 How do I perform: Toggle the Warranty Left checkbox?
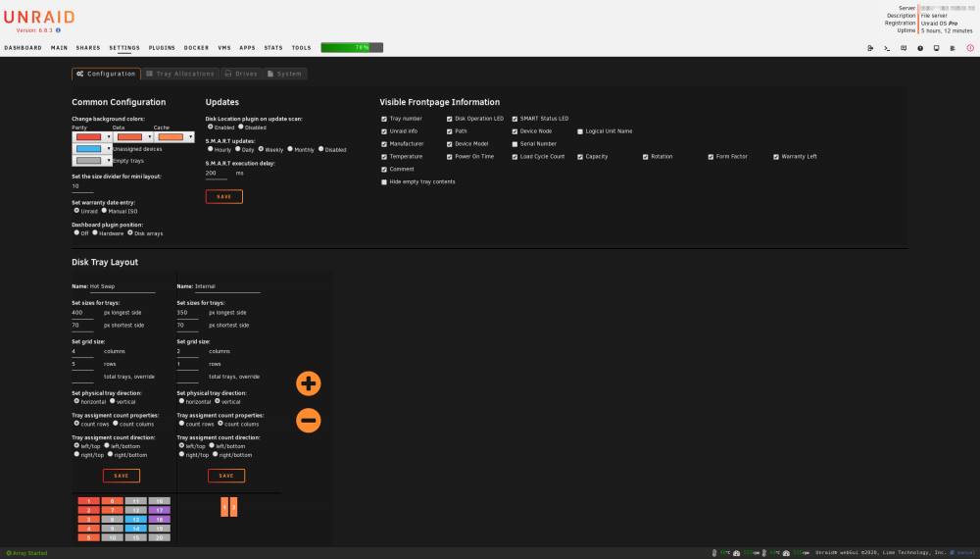(776, 157)
